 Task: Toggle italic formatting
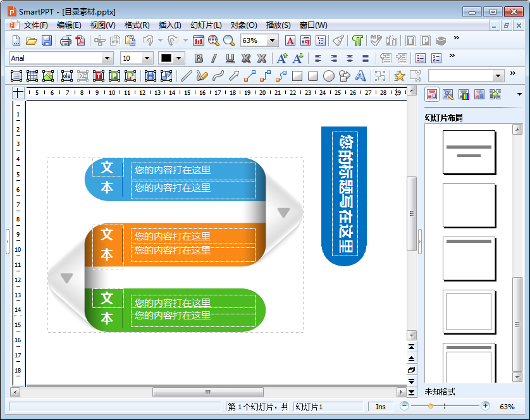(x=214, y=58)
